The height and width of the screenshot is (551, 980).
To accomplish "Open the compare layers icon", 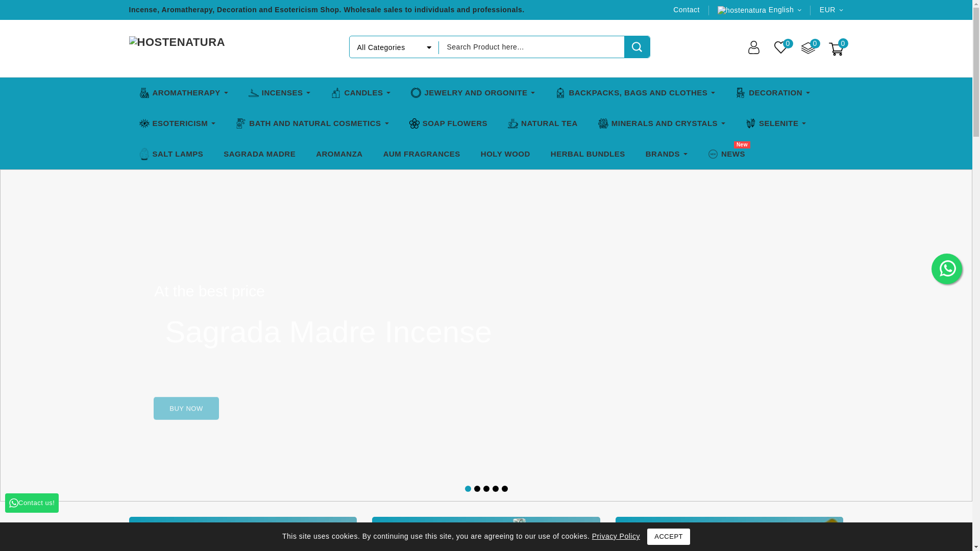I will [808, 47].
